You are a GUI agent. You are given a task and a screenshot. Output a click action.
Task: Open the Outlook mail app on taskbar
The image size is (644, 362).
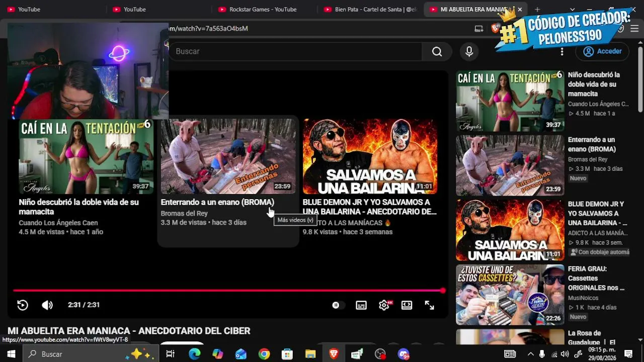pyautogui.click(x=241, y=354)
